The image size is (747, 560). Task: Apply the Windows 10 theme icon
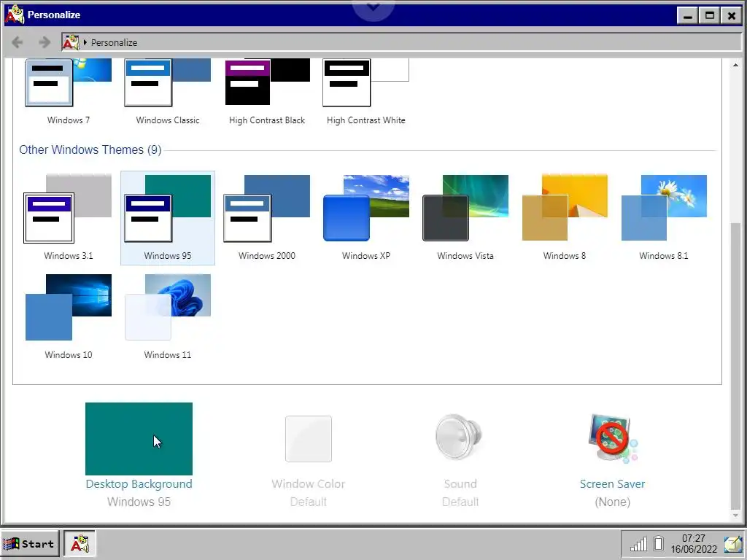(68, 307)
